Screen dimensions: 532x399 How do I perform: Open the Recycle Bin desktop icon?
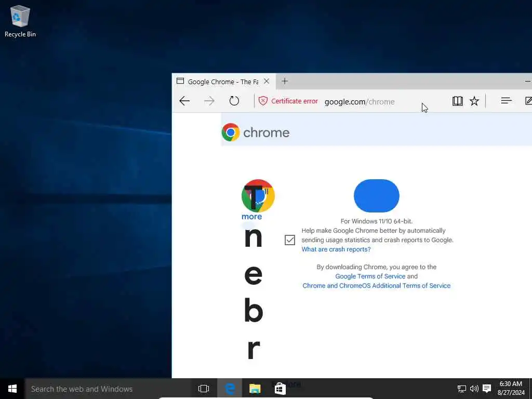click(20, 21)
